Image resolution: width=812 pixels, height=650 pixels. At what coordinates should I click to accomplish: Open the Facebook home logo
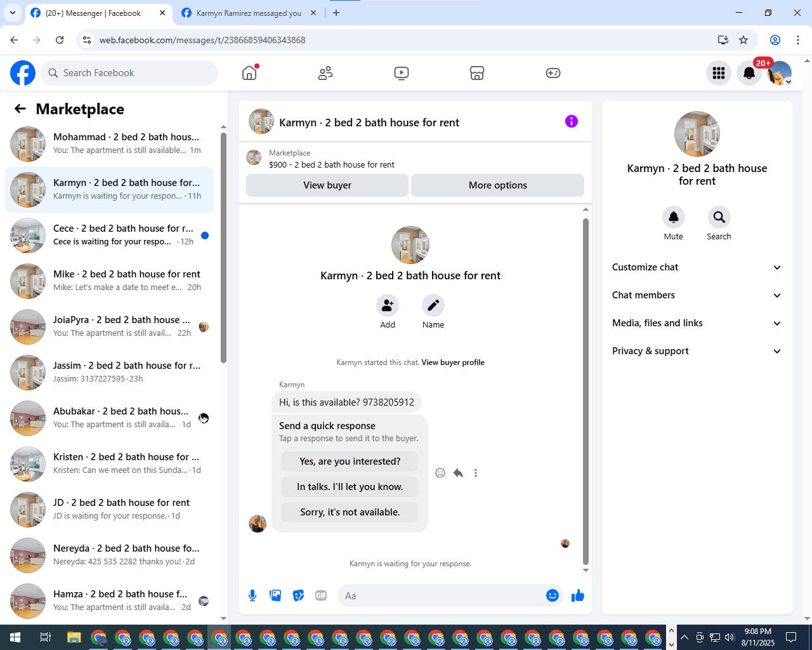point(23,73)
